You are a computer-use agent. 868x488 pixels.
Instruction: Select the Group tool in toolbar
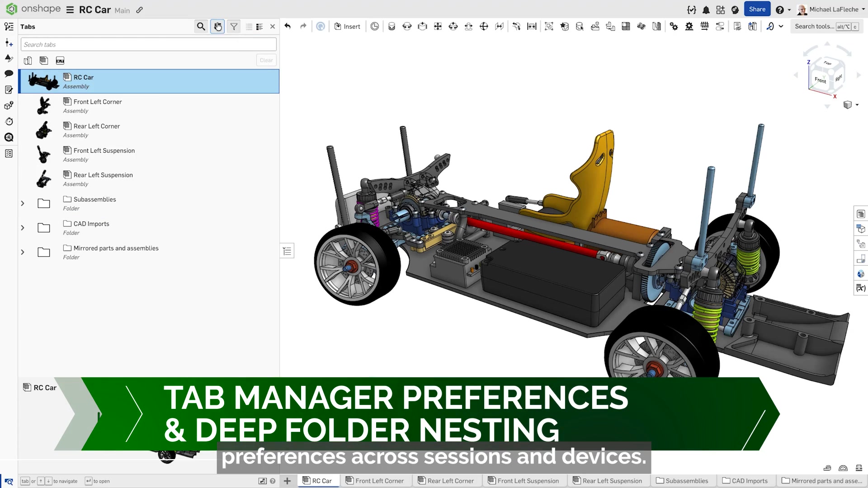point(549,26)
